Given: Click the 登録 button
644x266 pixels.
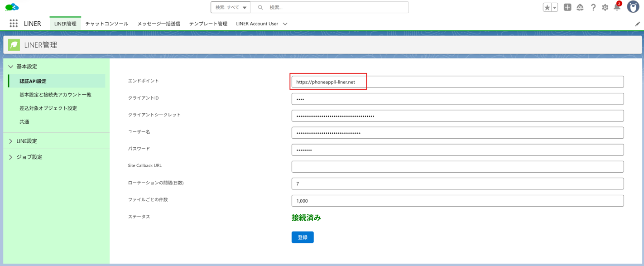Looking at the screenshot, I should [x=303, y=237].
